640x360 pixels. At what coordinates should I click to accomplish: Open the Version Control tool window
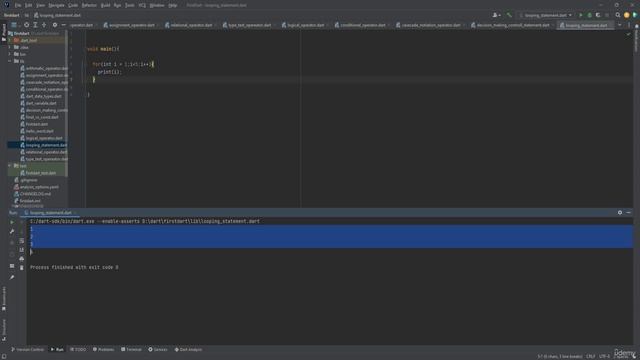click(x=27, y=349)
